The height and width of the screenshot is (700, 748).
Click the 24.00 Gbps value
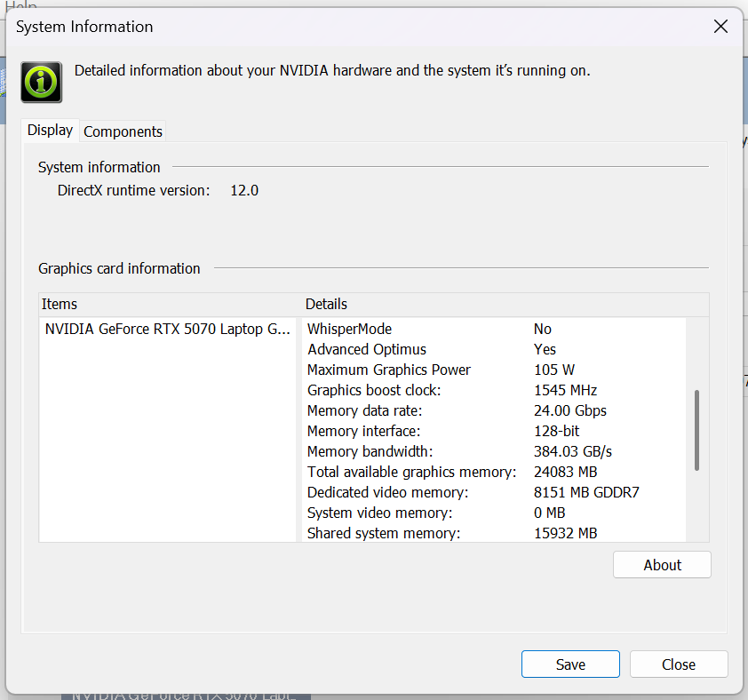pyautogui.click(x=570, y=410)
